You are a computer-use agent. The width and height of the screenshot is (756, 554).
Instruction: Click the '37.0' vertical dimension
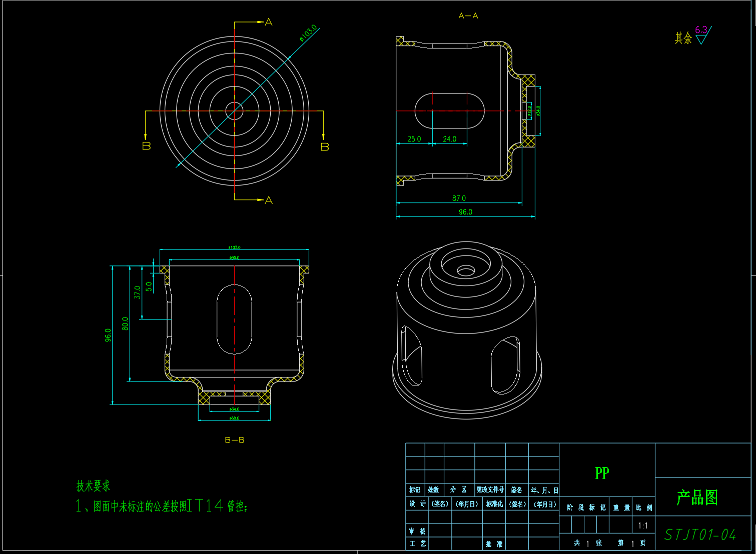[x=138, y=292]
